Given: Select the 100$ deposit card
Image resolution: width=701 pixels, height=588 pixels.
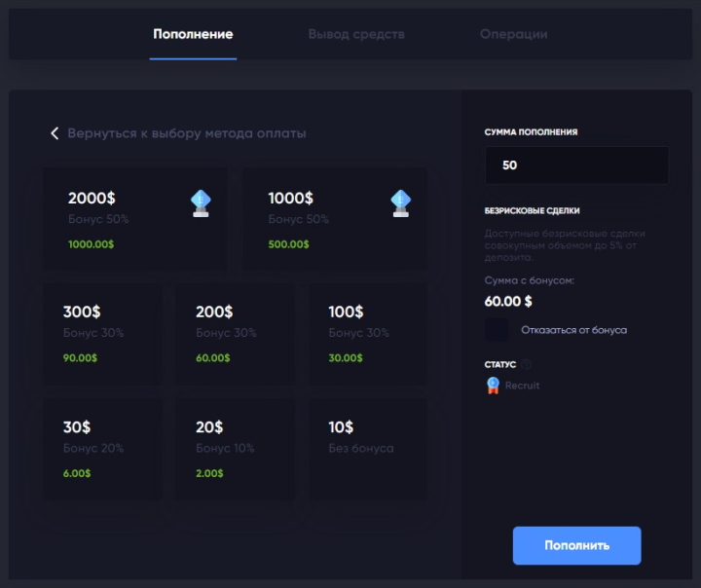Looking at the screenshot, I should [x=368, y=333].
